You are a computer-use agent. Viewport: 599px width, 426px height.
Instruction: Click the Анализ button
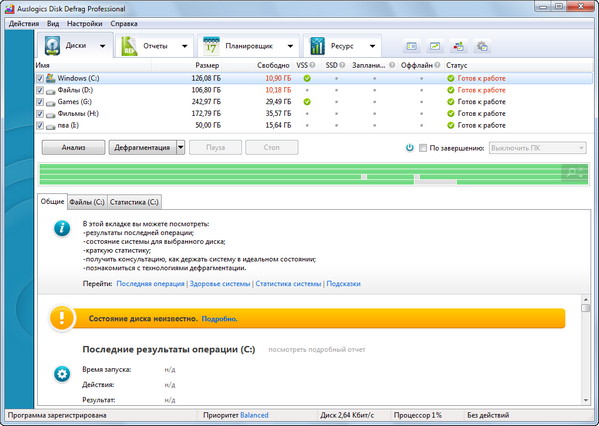click(73, 147)
